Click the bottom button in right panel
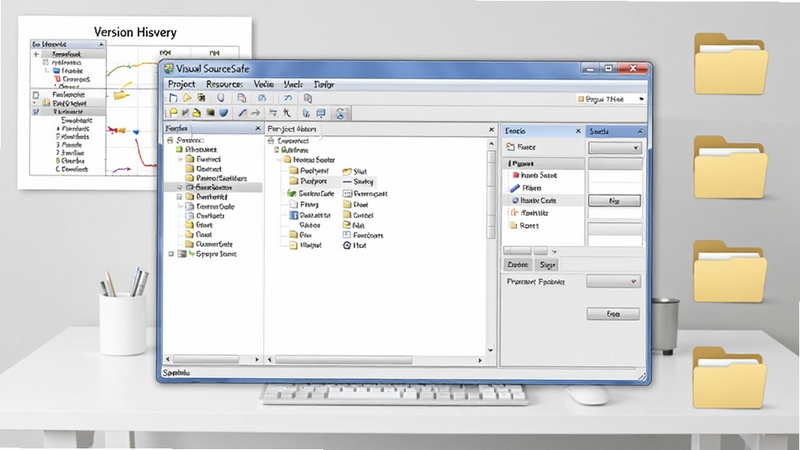The width and height of the screenshot is (800, 450). 613,313
